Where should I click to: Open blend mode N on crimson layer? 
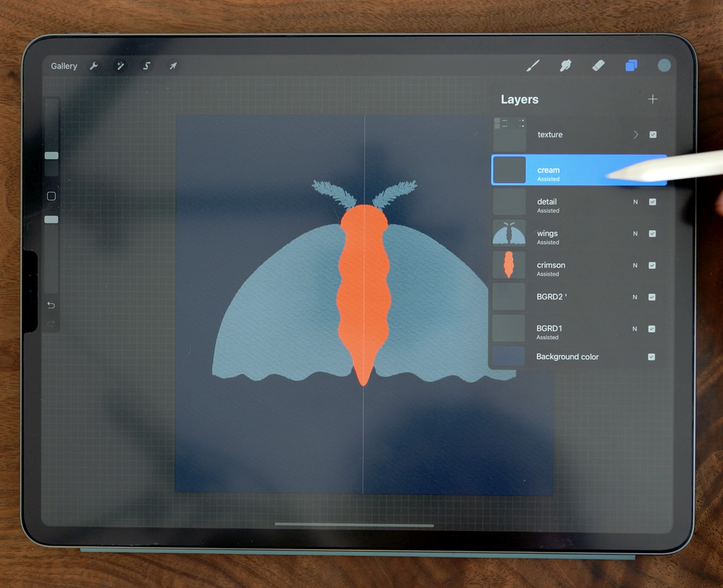pos(635,265)
